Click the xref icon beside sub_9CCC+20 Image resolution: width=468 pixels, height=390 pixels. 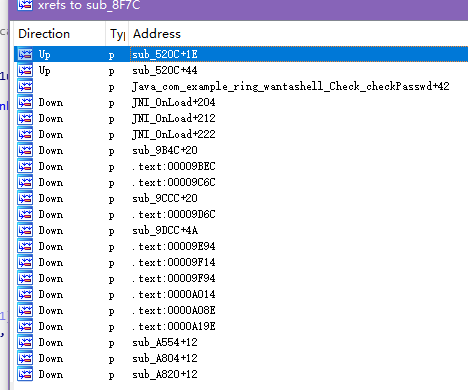25,198
